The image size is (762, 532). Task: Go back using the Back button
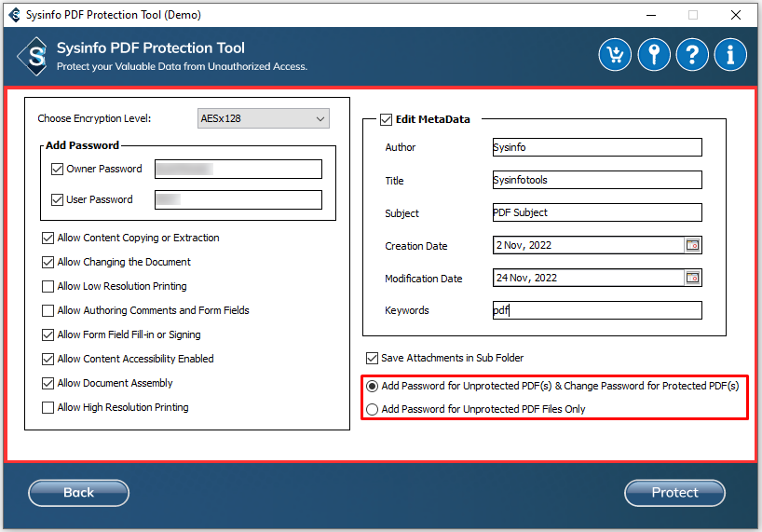78,493
